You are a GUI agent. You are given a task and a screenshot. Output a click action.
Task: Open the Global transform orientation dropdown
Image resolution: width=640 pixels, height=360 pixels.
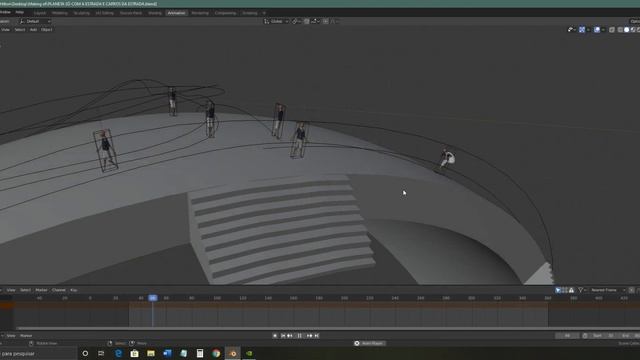[x=276, y=21]
